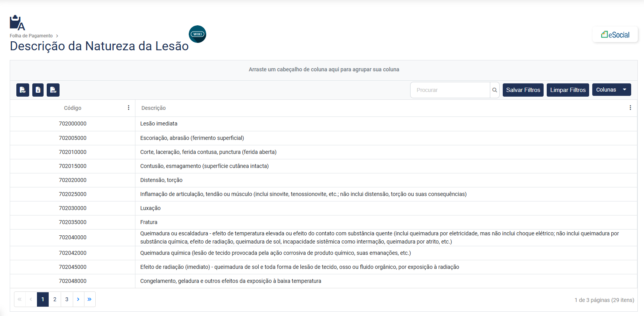Click 'Escoriação, abrasão (ferimento superficial)'

click(x=192, y=138)
